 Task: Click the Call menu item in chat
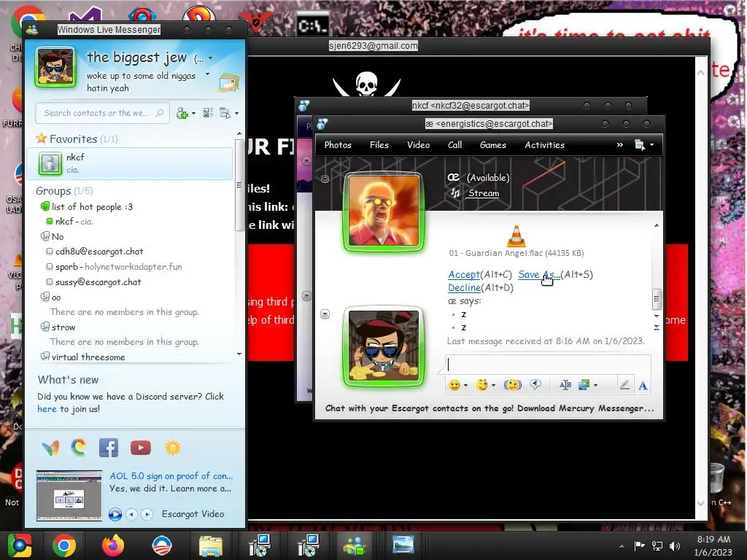[x=454, y=145]
